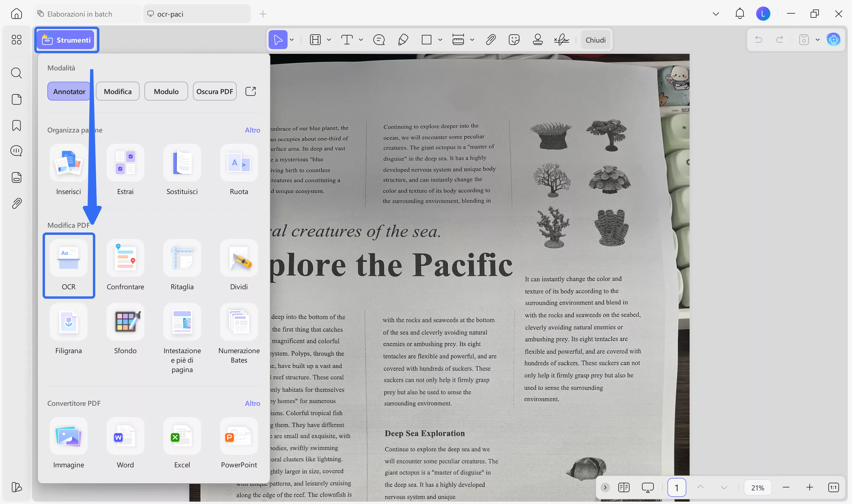Open the Numerazione Bates tool
852x504 pixels.
tap(239, 322)
